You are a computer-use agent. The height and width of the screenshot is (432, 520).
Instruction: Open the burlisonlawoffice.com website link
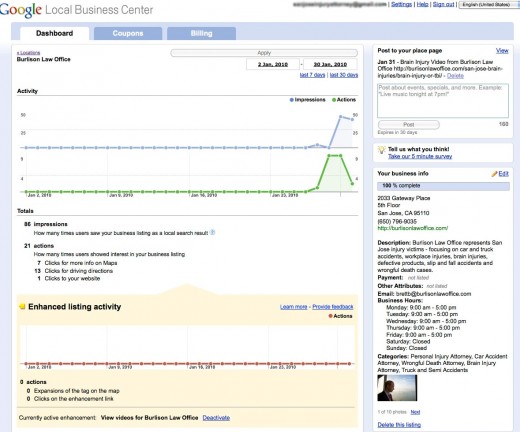point(413,228)
